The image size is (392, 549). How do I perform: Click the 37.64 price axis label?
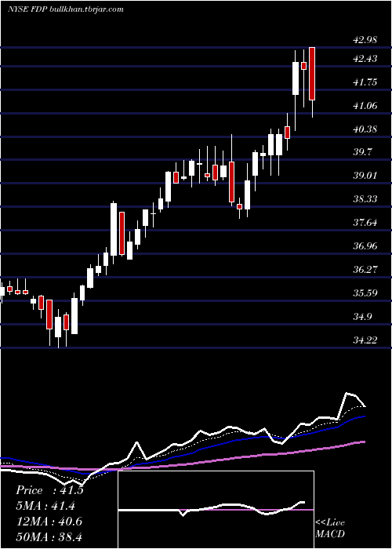pos(365,223)
